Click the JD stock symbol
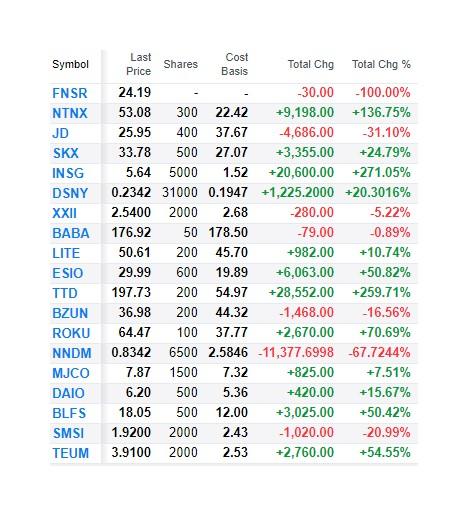Image resolution: width=468 pixels, height=516 pixels. (x=60, y=133)
